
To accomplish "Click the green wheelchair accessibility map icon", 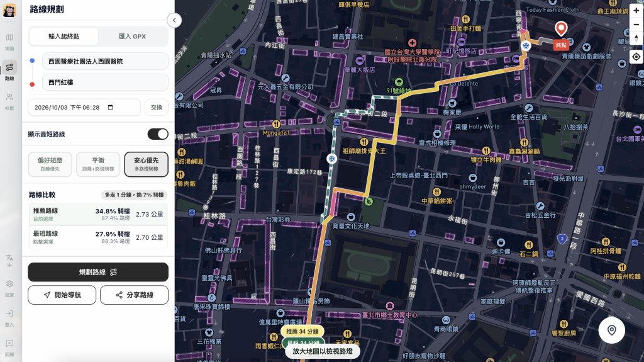I will [x=369, y=201].
